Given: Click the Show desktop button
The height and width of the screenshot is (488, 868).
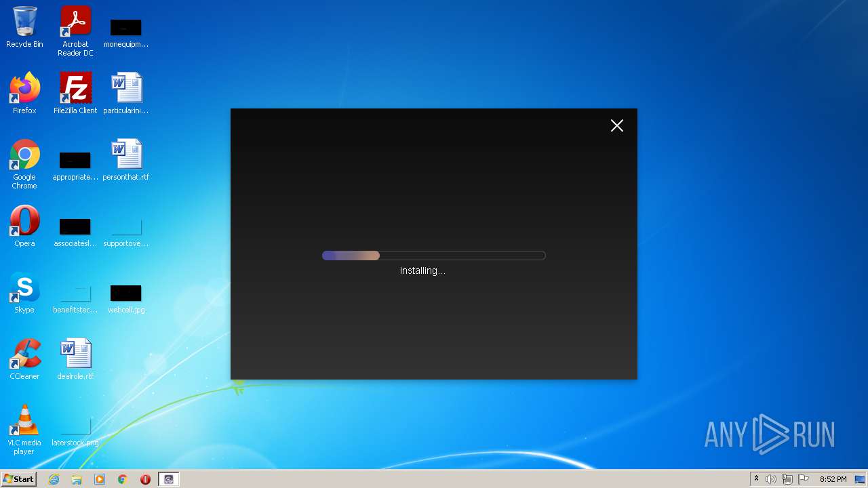Looking at the screenshot, I should (861, 479).
